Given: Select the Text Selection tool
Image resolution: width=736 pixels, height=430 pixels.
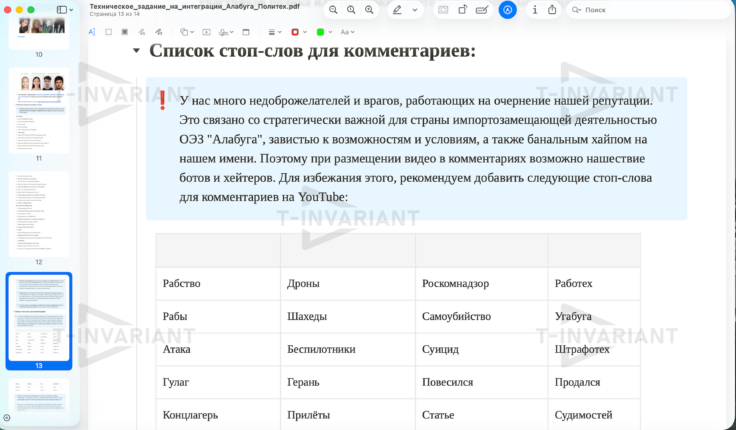Looking at the screenshot, I should click(92, 32).
